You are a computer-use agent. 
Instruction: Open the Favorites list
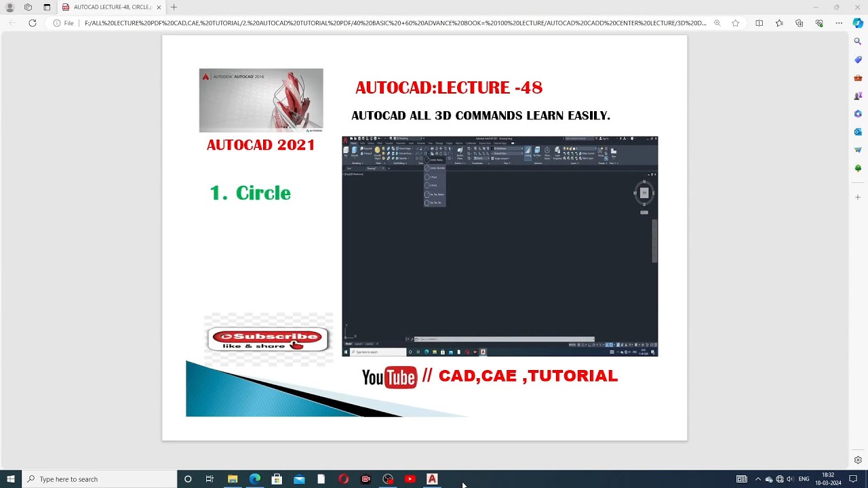(779, 23)
